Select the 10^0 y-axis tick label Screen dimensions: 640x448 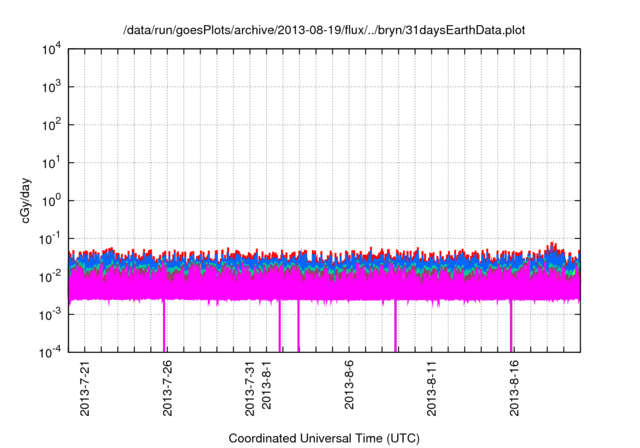[x=51, y=201]
